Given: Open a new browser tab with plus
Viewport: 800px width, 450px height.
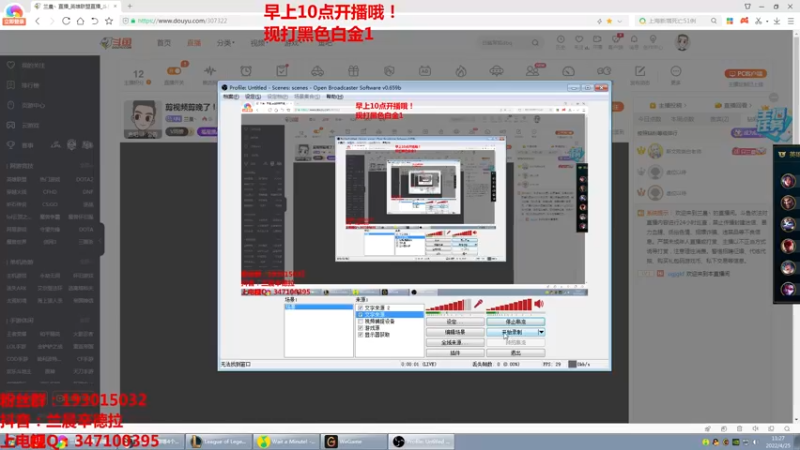Looking at the screenshot, I should tap(130, 6).
